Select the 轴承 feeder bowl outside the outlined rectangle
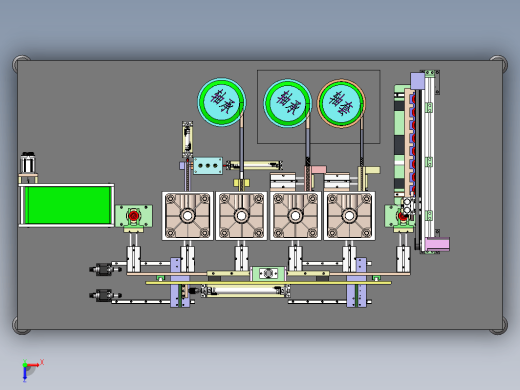The image size is (520, 390). click(221, 102)
